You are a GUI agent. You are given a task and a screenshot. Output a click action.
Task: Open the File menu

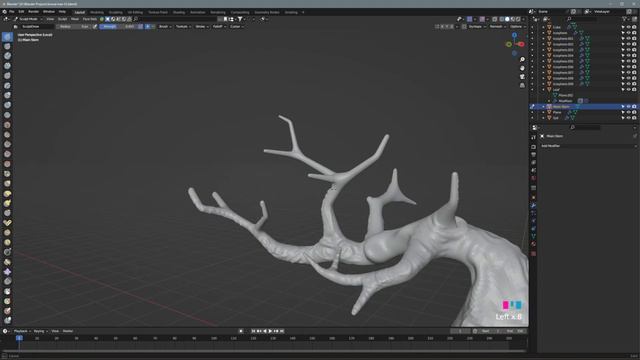[11, 12]
